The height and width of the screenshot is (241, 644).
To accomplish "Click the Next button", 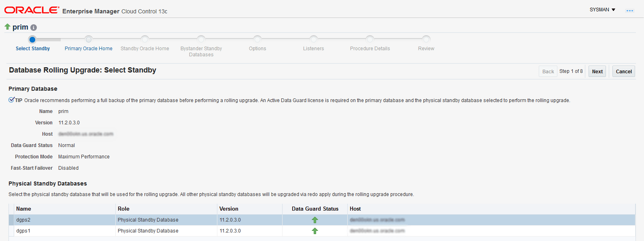I will point(597,71).
